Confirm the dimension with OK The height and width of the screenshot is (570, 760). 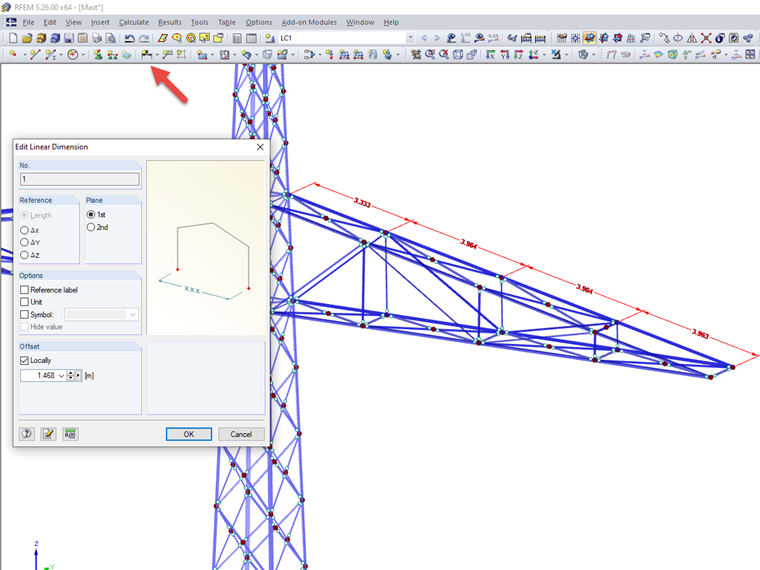189,434
